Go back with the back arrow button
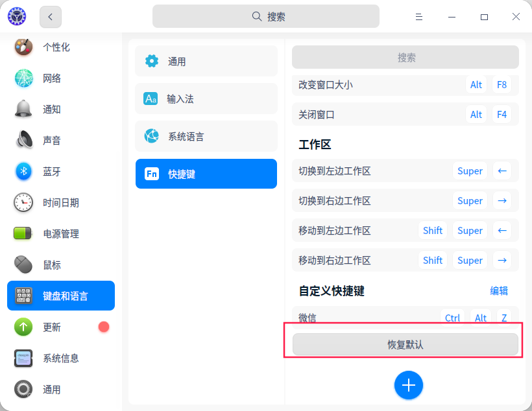Viewport: 532px width, 411px height. pos(51,17)
